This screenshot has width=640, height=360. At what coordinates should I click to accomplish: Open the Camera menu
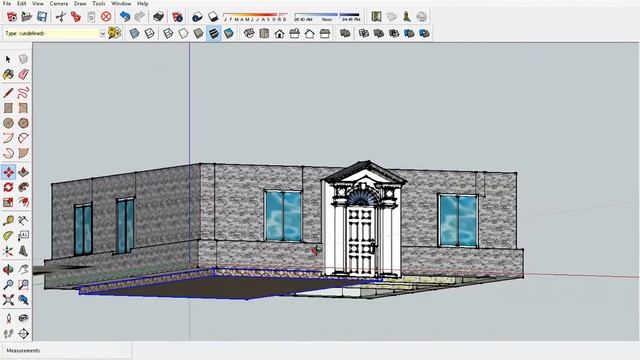click(59, 3)
